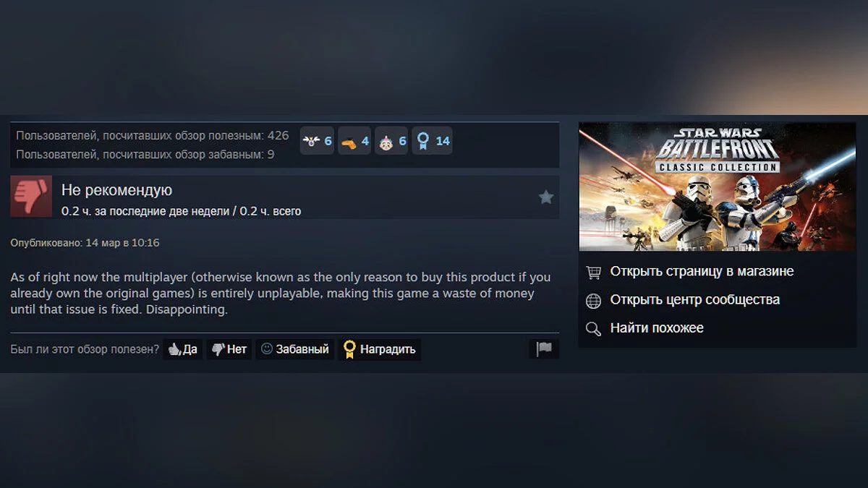
Task: Open Открыть центр сообщества link
Action: pyautogui.click(x=694, y=300)
